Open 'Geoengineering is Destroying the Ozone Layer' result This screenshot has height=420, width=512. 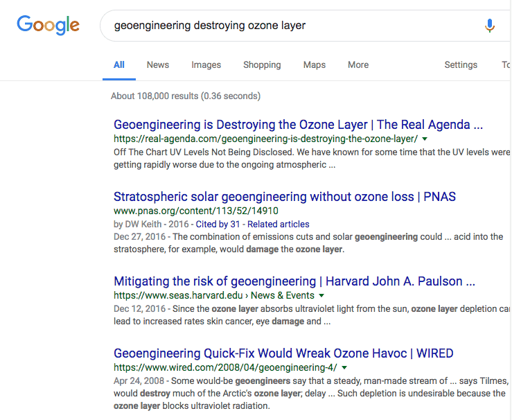click(298, 125)
